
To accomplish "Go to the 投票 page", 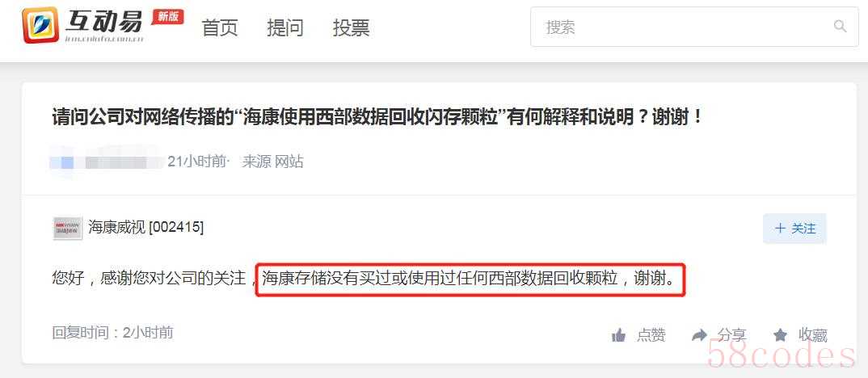I will pos(351,27).
